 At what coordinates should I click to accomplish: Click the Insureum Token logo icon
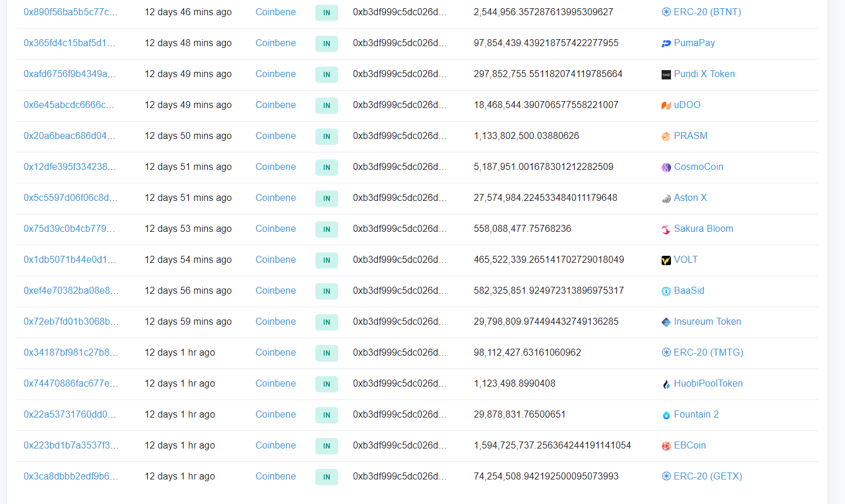(x=666, y=322)
